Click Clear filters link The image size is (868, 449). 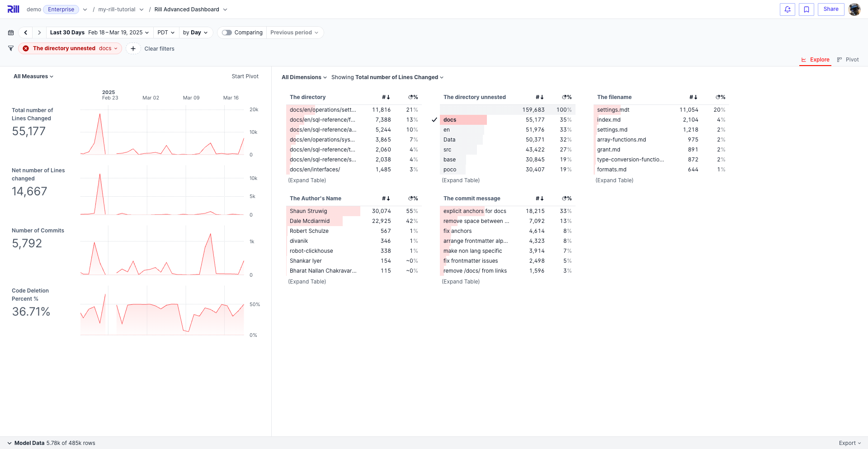(x=159, y=49)
